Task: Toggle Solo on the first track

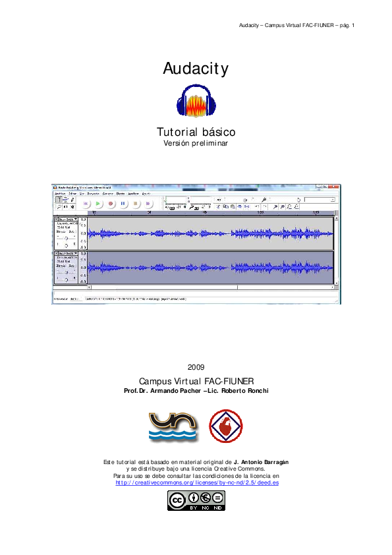Action: pos(71,231)
